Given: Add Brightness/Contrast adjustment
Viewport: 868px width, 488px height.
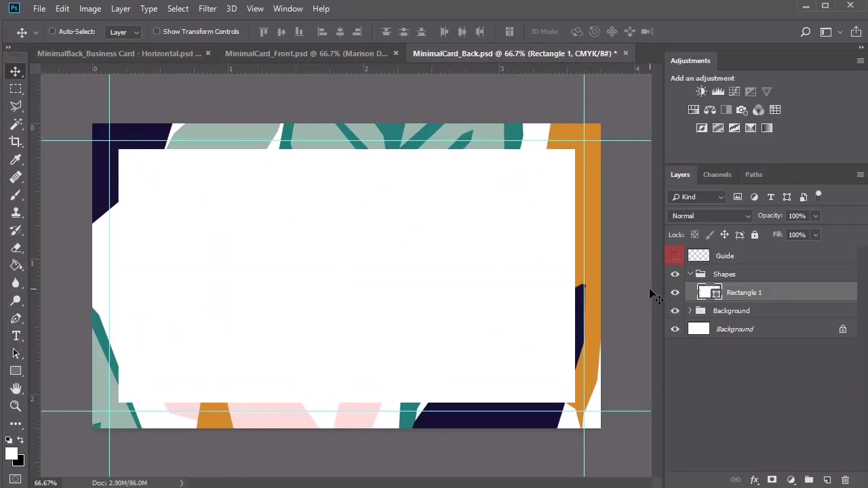Looking at the screenshot, I should 701,91.
